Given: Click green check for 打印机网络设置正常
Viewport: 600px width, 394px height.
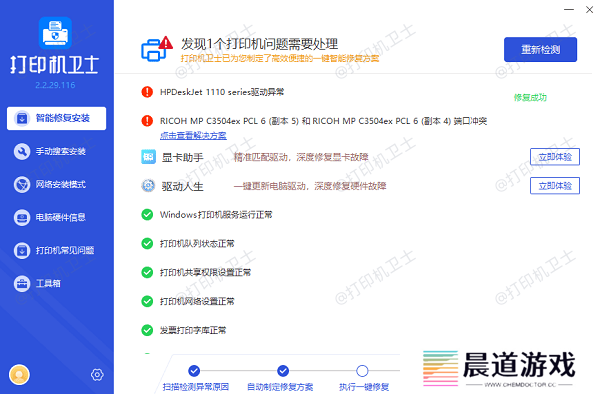Looking at the screenshot, I should click(147, 301).
